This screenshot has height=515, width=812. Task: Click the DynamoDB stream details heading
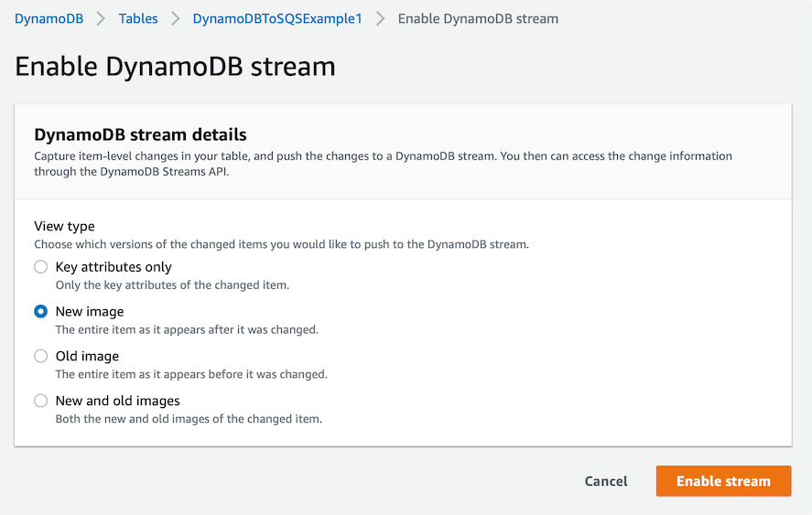pyautogui.click(x=140, y=135)
